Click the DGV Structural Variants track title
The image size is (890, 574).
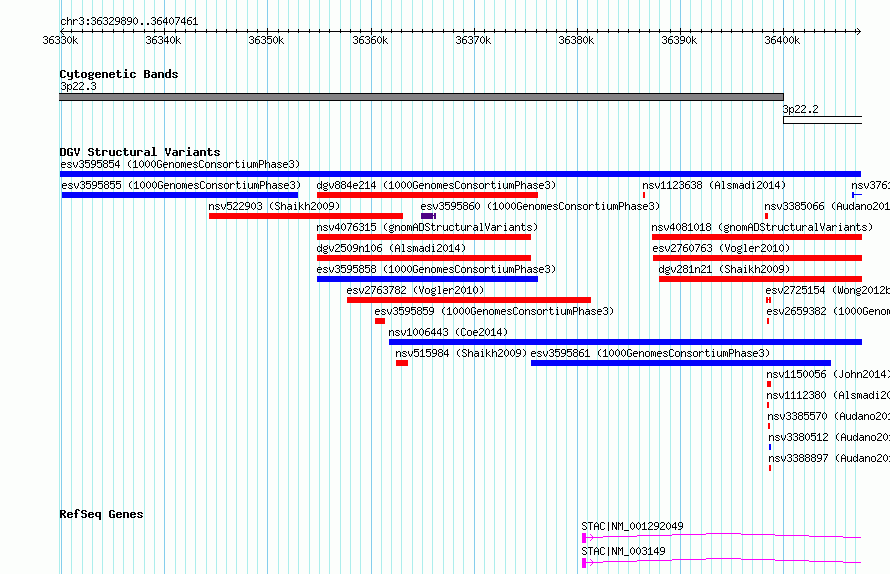pyautogui.click(x=140, y=152)
